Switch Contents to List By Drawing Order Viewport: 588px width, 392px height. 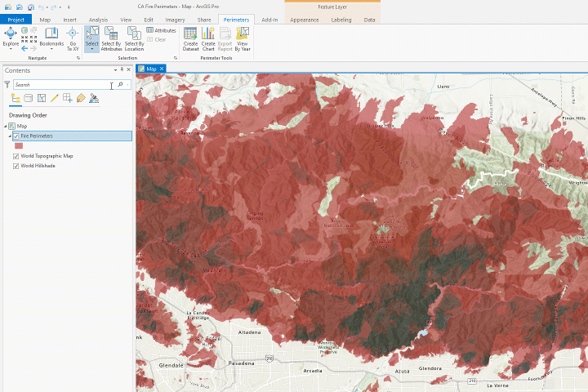16,98
